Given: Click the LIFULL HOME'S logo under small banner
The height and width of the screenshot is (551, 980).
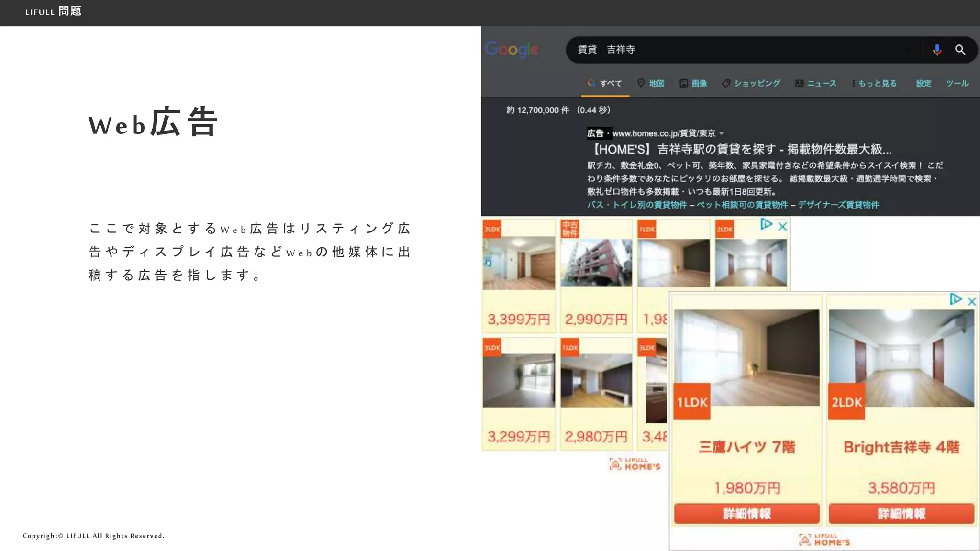Looking at the screenshot, I should (x=635, y=463).
